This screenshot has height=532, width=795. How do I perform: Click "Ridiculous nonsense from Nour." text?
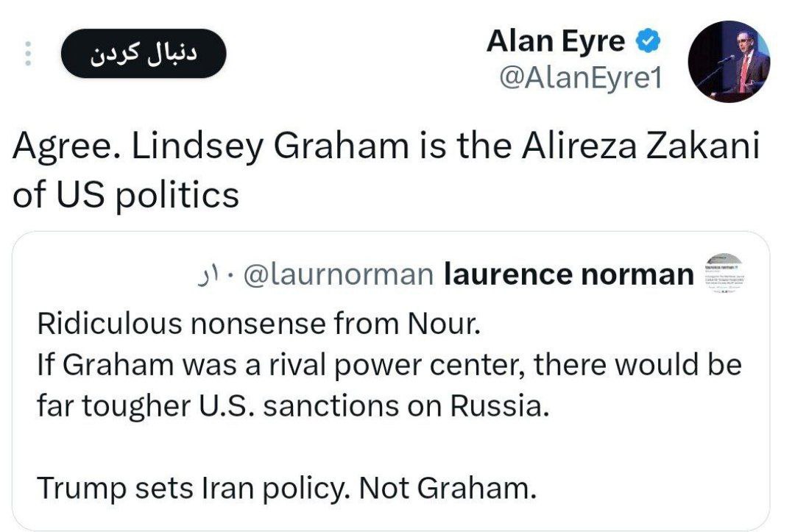point(258,324)
